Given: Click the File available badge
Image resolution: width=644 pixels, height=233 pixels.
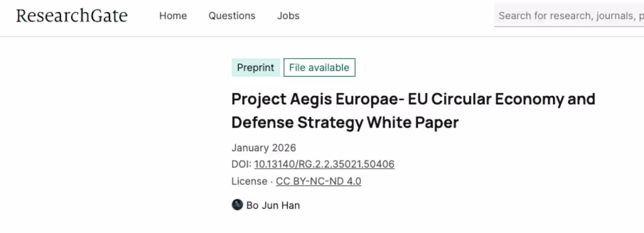Looking at the screenshot, I should [x=319, y=67].
